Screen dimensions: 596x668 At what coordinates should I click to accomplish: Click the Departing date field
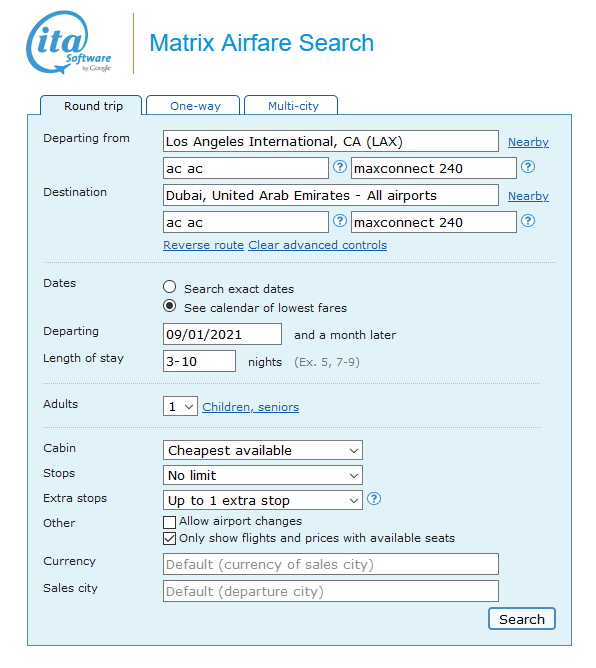tap(222, 334)
